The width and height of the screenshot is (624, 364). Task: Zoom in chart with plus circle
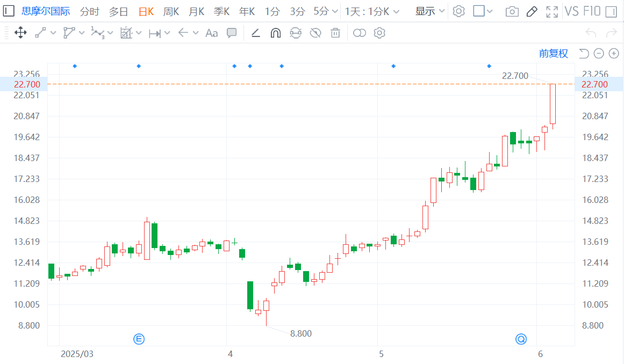614,53
